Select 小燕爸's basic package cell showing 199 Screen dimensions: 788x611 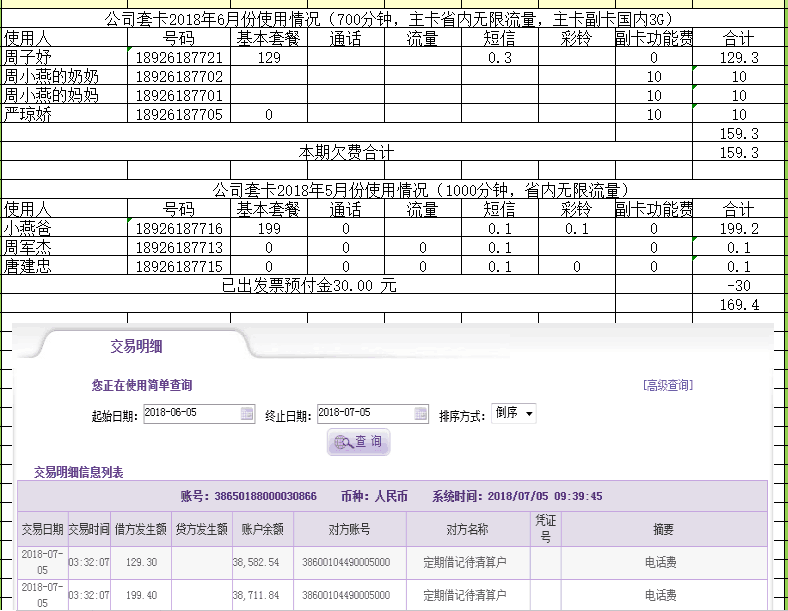[x=268, y=229]
